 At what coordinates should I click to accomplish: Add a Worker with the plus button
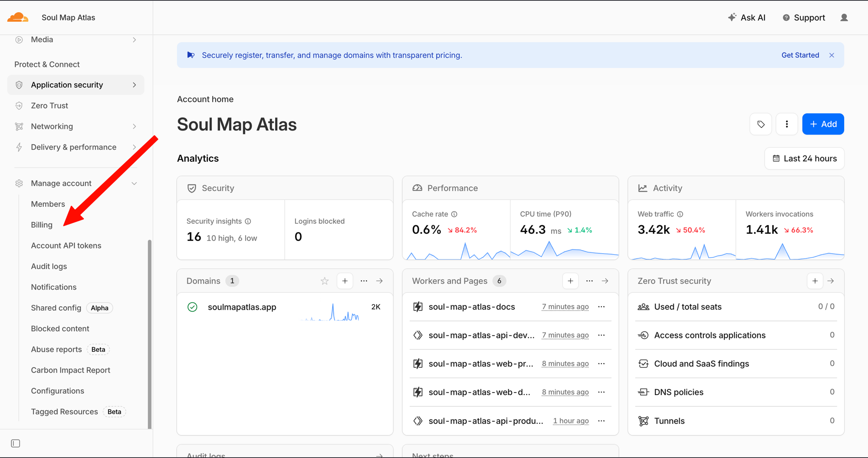[x=571, y=281]
